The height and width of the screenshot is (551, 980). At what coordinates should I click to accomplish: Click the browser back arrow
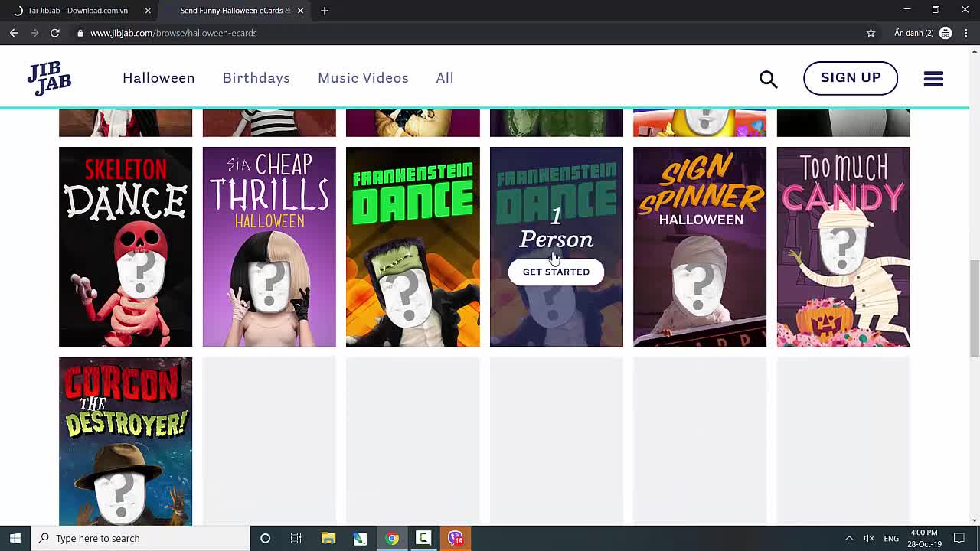14,33
